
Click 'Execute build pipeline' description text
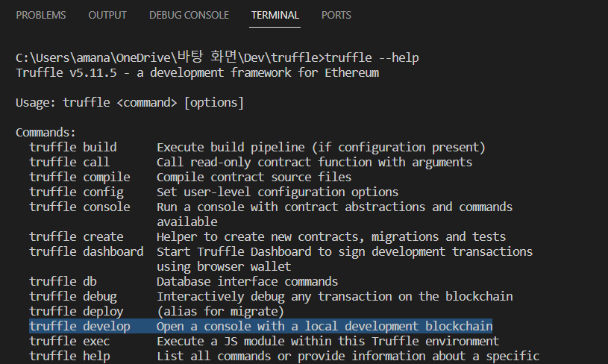[321, 147]
